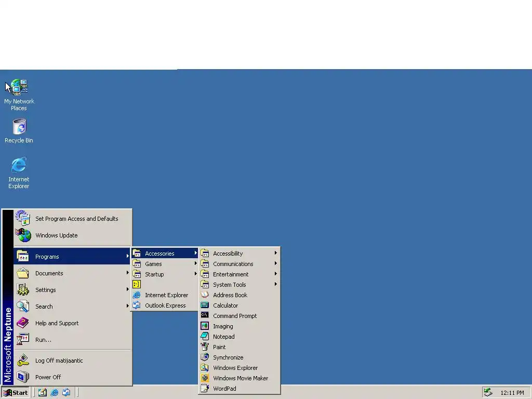The width and height of the screenshot is (532, 399).
Task: Click Internet Explorer quick launch icon
Action: [x=54, y=393]
